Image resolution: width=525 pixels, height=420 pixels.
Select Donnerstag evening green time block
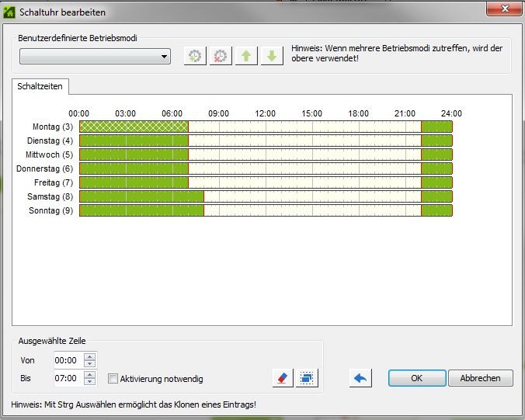(436, 168)
